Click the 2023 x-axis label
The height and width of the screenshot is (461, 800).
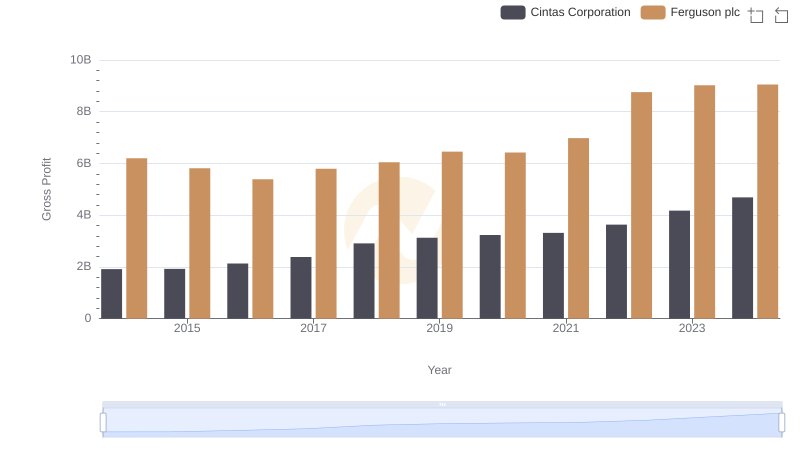point(692,328)
